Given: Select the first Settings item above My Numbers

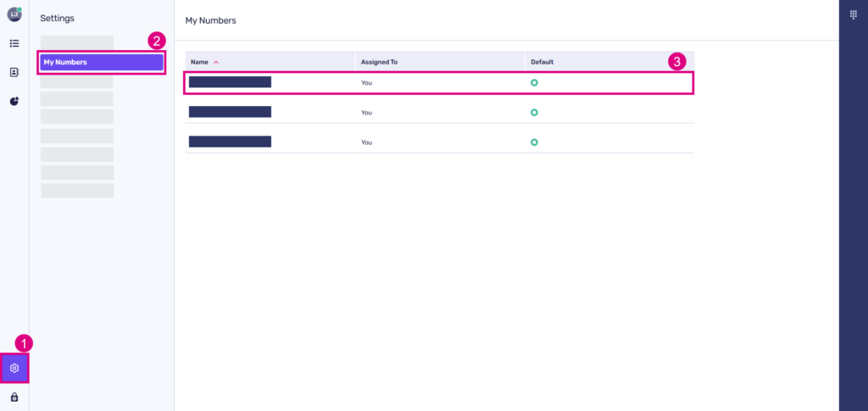Looking at the screenshot, I should click(76, 42).
